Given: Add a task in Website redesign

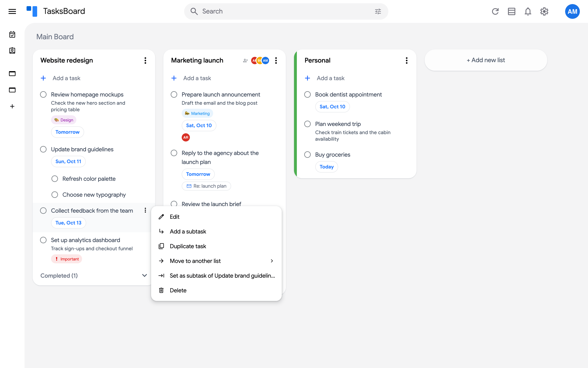Looking at the screenshot, I should click(x=94, y=78).
